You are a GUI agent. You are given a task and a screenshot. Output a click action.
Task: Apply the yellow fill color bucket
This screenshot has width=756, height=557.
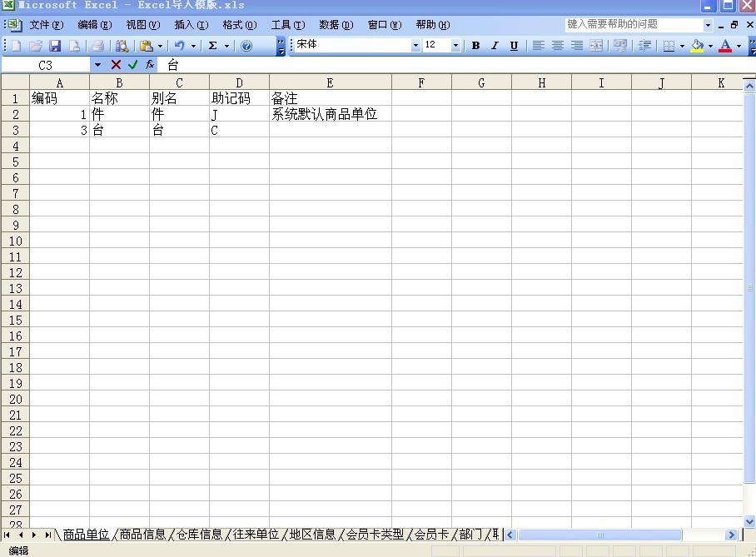tap(697, 46)
